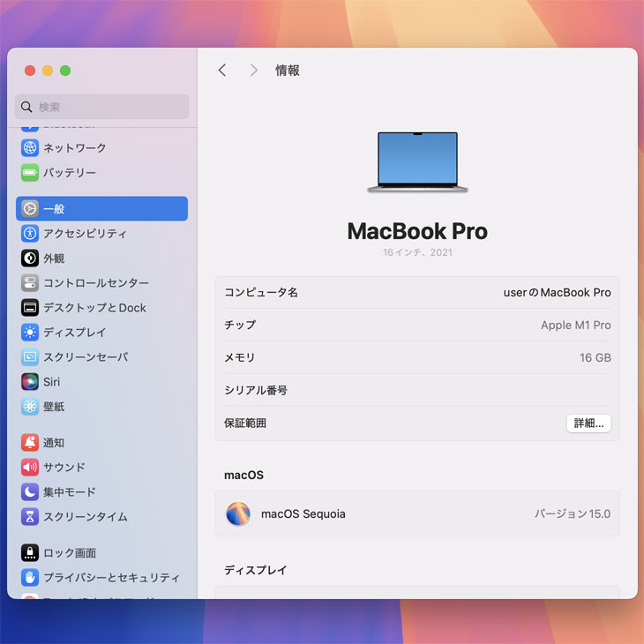Open 通知 notifications settings
The height and width of the screenshot is (644, 644).
tap(53, 443)
